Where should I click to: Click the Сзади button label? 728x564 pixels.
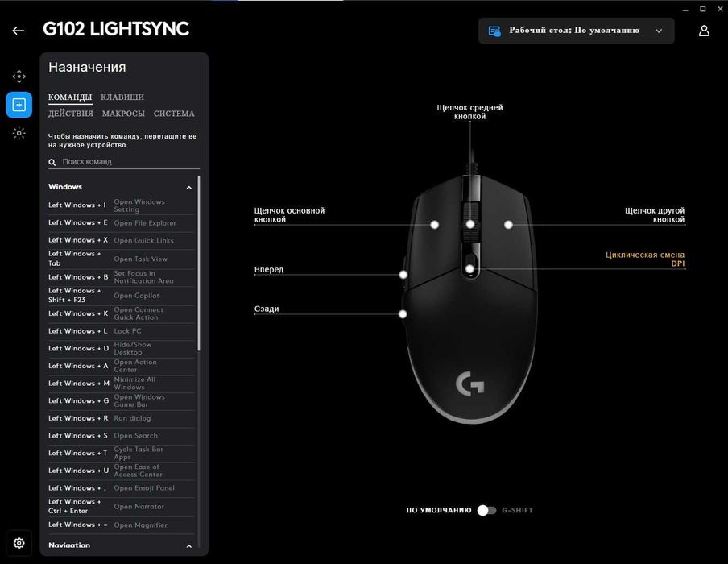[267, 309]
